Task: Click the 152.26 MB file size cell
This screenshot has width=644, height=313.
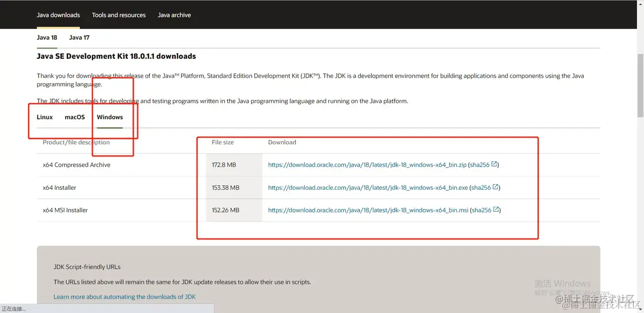Action: (x=234, y=210)
